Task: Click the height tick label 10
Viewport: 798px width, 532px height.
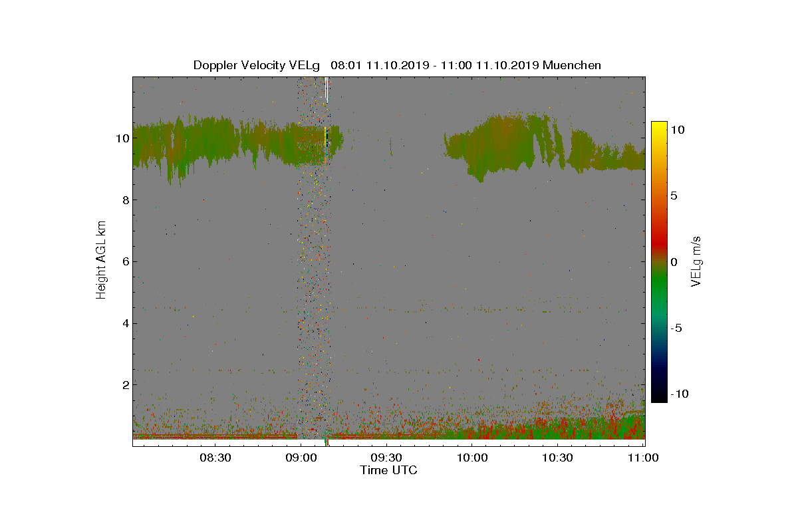Action: coord(122,138)
